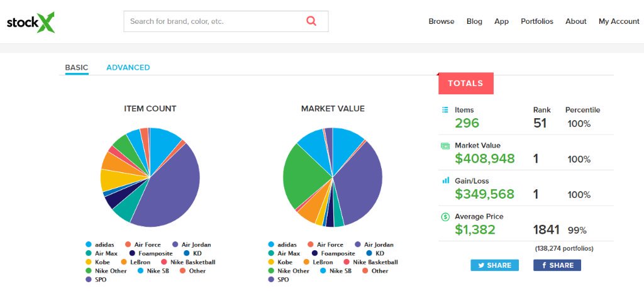The width and height of the screenshot is (644, 291).
Task: Click the search magnifier icon
Action: [x=311, y=21]
